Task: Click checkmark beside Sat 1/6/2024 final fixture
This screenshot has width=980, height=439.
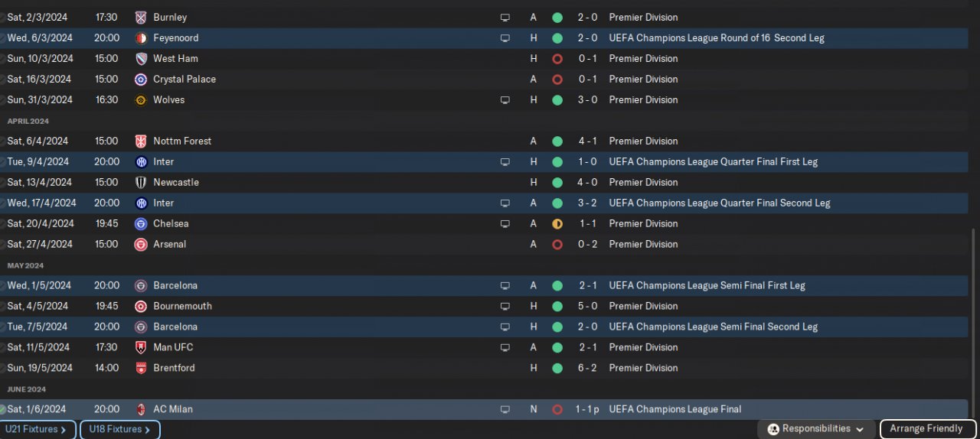Action: coord(3,410)
